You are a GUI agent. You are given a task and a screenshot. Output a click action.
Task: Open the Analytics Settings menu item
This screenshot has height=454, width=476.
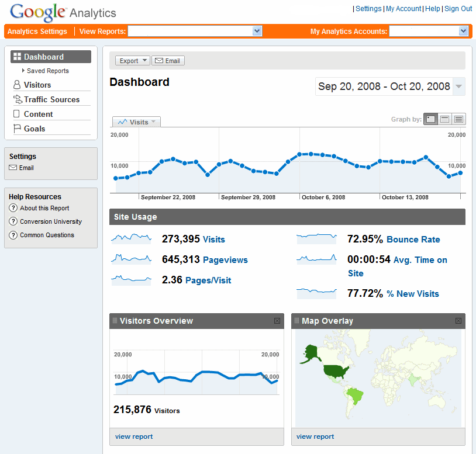37,32
